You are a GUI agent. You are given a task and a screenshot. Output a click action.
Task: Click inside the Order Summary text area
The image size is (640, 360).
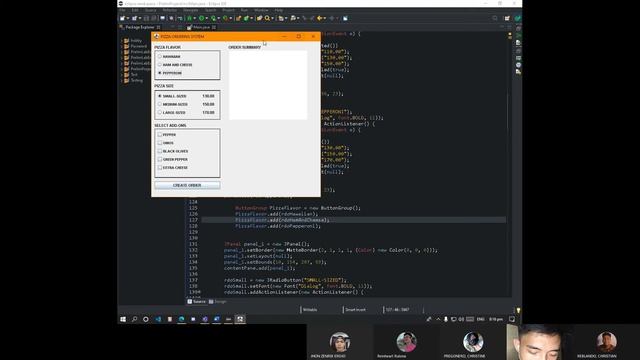click(x=268, y=85)
